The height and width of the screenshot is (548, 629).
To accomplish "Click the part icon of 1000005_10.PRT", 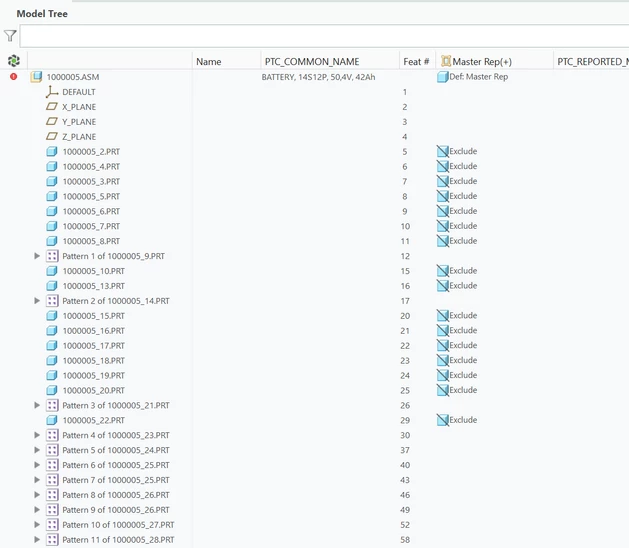I will point(52,271).
